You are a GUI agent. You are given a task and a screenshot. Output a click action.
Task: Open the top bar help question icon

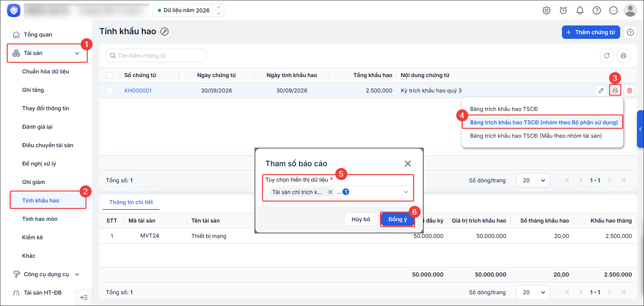pos(597,10)
